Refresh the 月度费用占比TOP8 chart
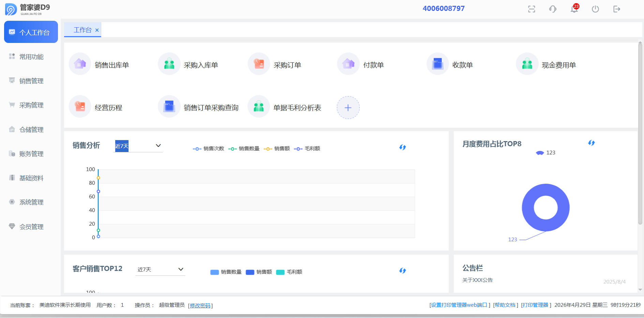The width and height of the screenshot is (644, 318). click(x=591, y=143)
